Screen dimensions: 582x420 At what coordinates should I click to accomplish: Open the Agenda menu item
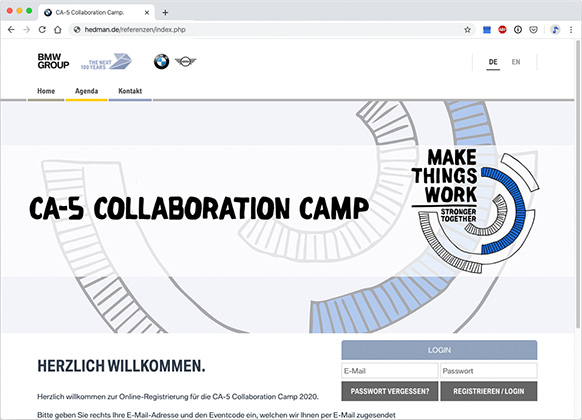86,91
